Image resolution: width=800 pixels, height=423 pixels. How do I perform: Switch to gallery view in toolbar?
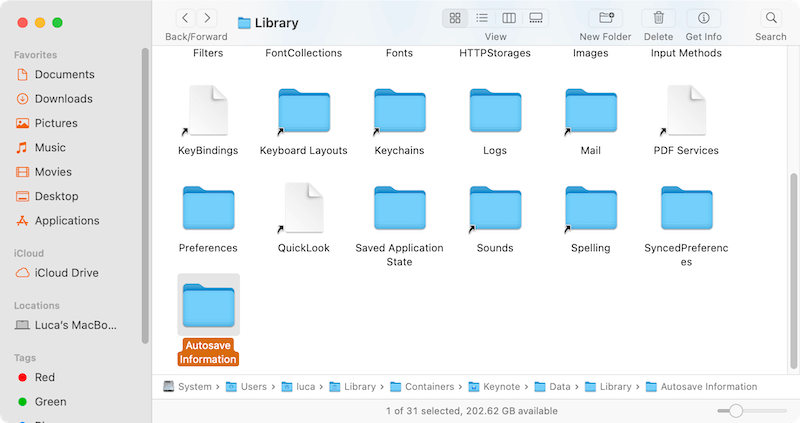(536, 18)
